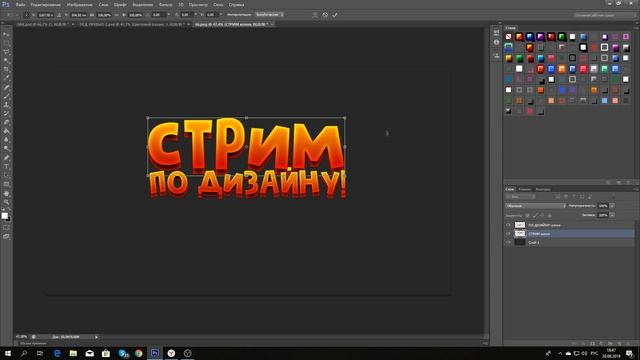Select the Healing Brush tool
Viewport: 640px width, 360px height.
coord(6,87)
